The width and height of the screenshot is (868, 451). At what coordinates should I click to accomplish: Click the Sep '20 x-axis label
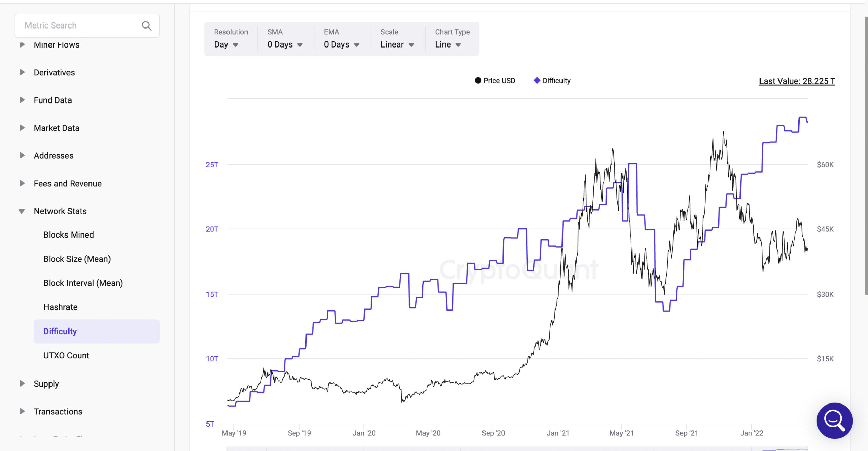coord(493,433)
